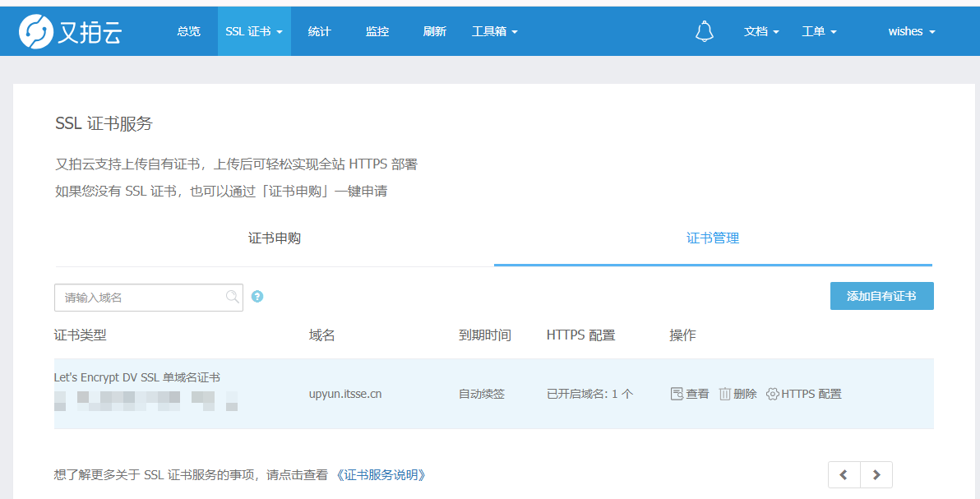Click the blue help question mark icon
This screenshot has width=980, height=499.
pyautogui.click(x=257, y=297)
